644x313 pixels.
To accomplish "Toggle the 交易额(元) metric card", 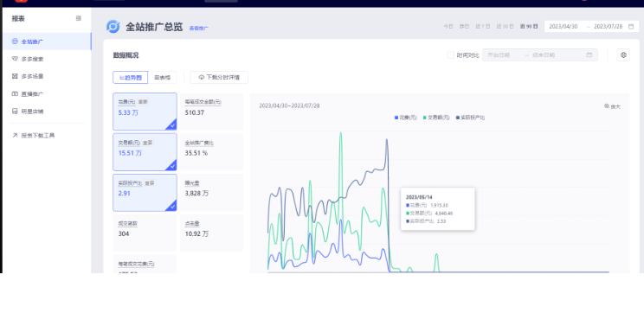I will point(145,152).
